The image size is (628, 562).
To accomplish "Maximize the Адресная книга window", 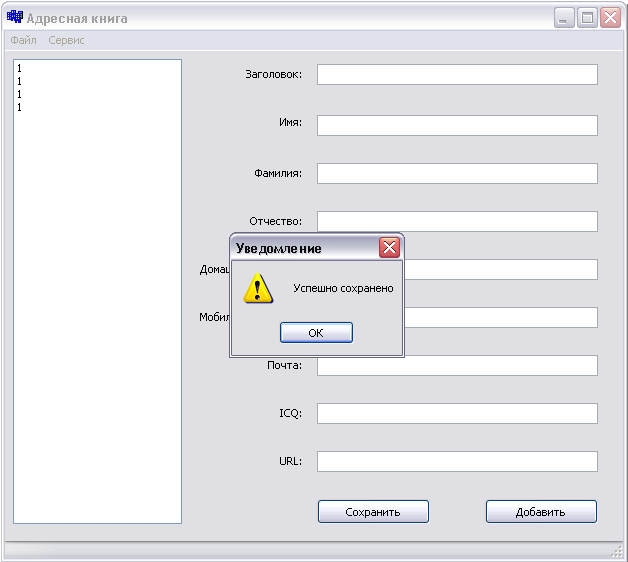I will 587,18.
